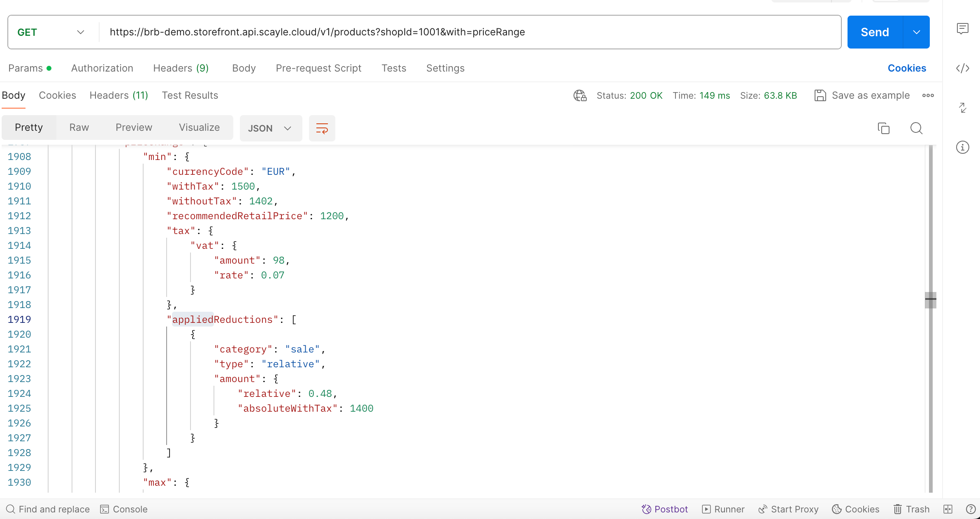Viewport: 980px width, 519px height.
Task: Click the info icon in right sidebar
Action: click(962, 147)
